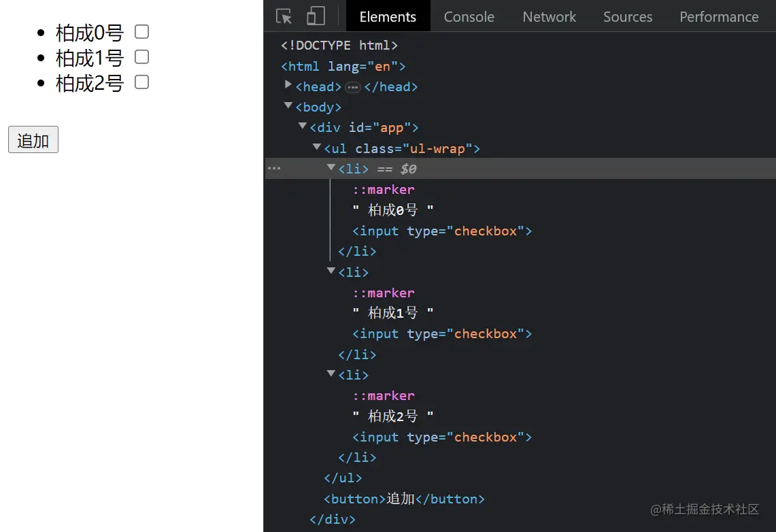Select the ::marker under the third li
This screenshot has height=532, width=776.
pos(384,396)
